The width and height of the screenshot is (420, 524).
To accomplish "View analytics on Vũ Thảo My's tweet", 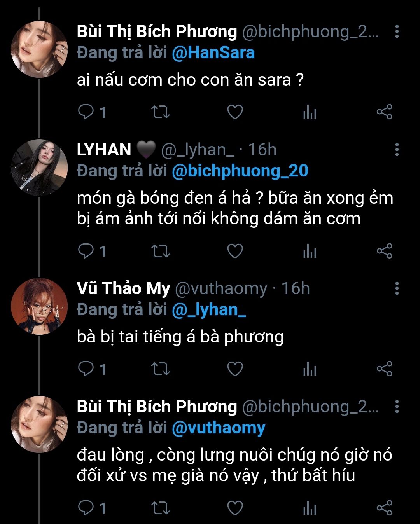I will pyautogui.click(x=310, y=369).
